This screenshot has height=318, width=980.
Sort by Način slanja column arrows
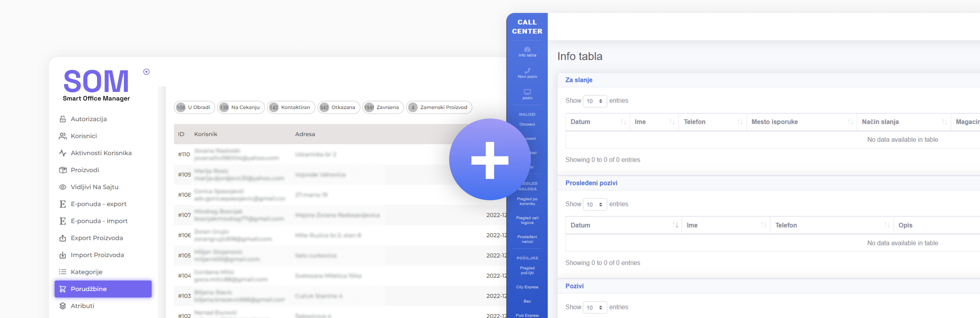tap(944, 122)
